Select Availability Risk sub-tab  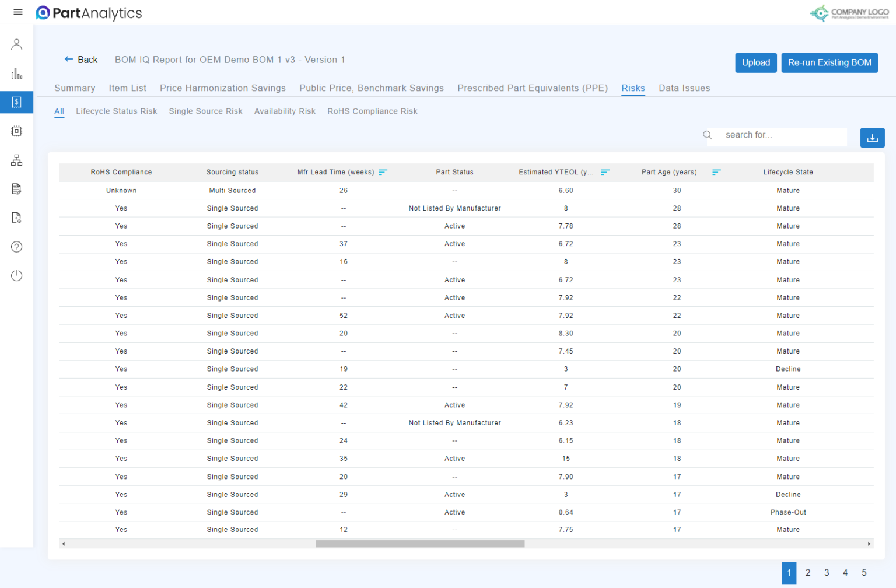[285, 111]
